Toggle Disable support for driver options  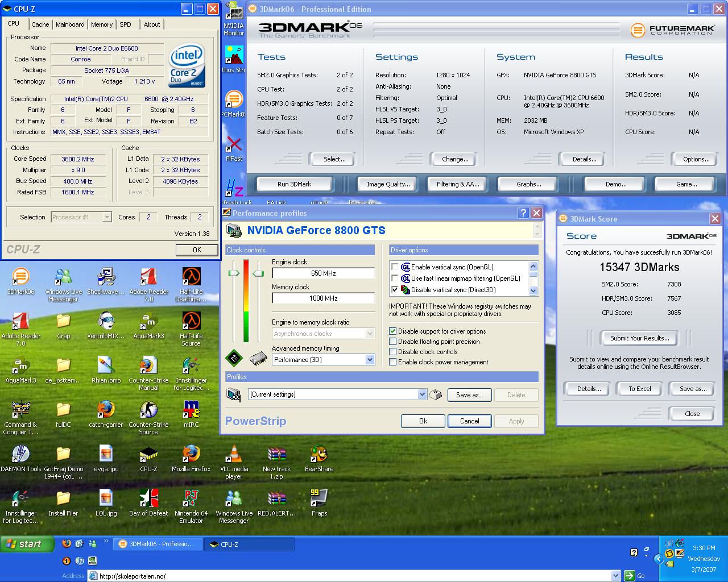pyautogui.click(x=392, y=331)
